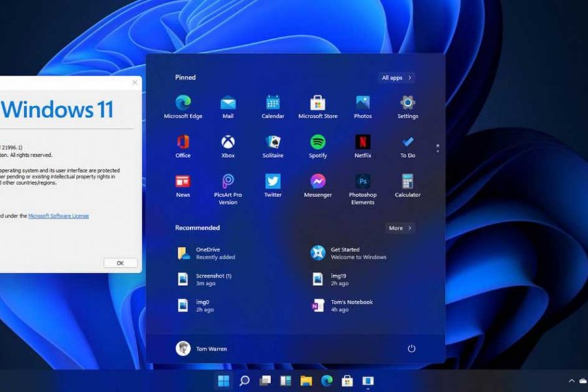
Task: Open Microsoft Store from pinned apps
Action: click(318, 107)
